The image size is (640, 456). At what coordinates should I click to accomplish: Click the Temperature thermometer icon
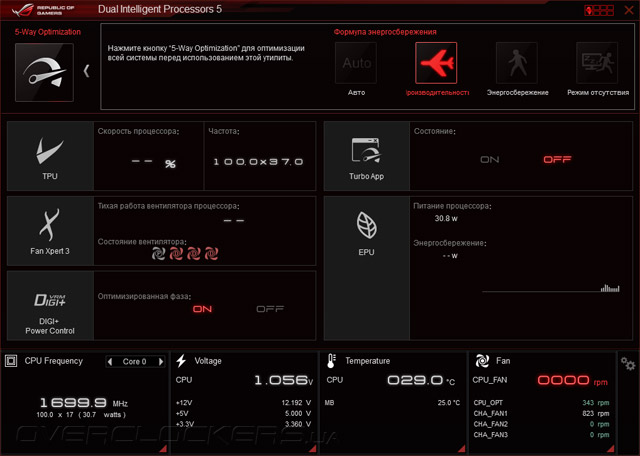[331, 361]
